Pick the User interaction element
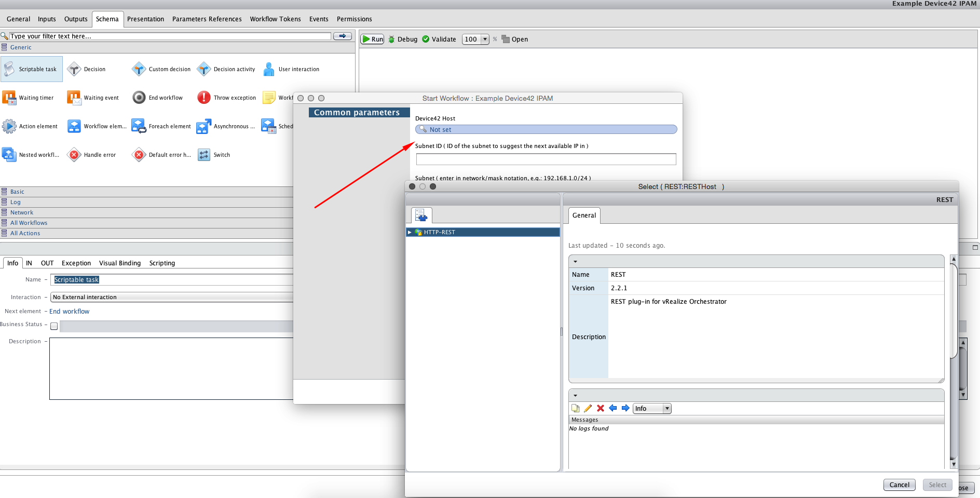This screenshot has width=980, height=498. click(291, 69)
